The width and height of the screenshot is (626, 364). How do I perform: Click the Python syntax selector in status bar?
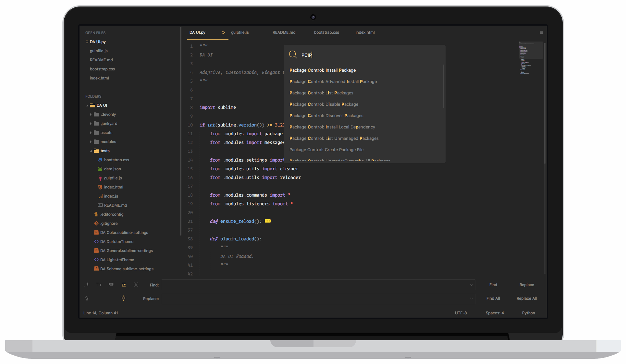tap(528, 313)
